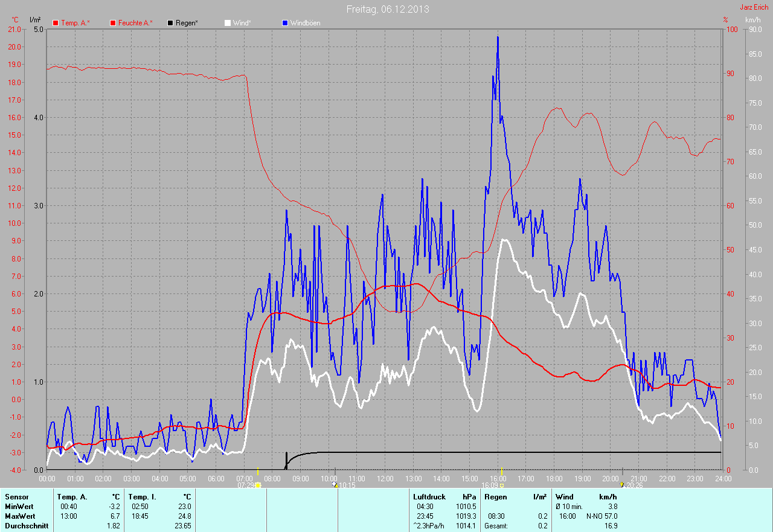The width and height of the screenshot is (773, 532).
Task: Select the Temp. A.* legend label
Action: click(x=75, y=23)
